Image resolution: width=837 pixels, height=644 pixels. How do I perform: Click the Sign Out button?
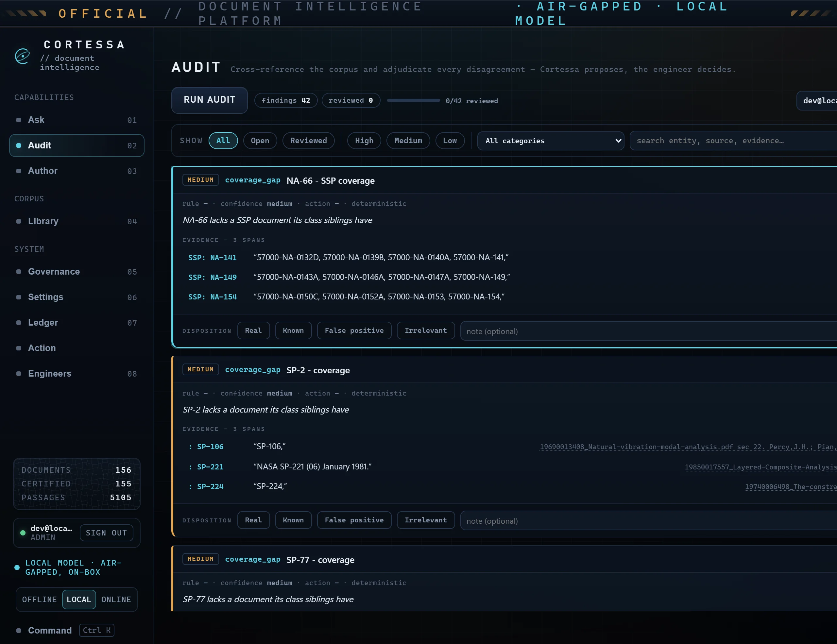click(106, 533)
